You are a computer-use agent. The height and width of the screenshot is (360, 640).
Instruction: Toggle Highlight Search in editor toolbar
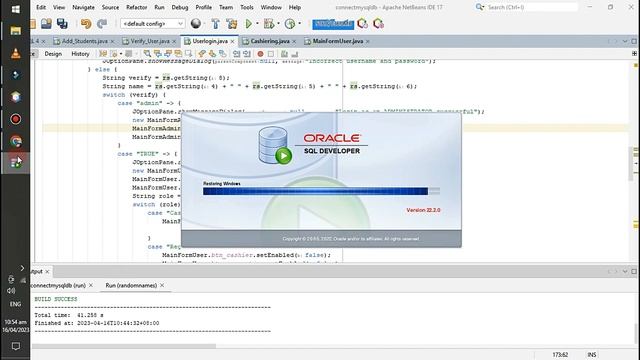(178, 54)
